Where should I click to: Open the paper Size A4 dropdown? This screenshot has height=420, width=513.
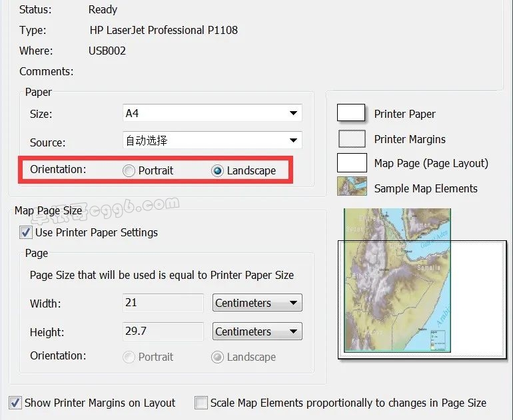[213, 113]
